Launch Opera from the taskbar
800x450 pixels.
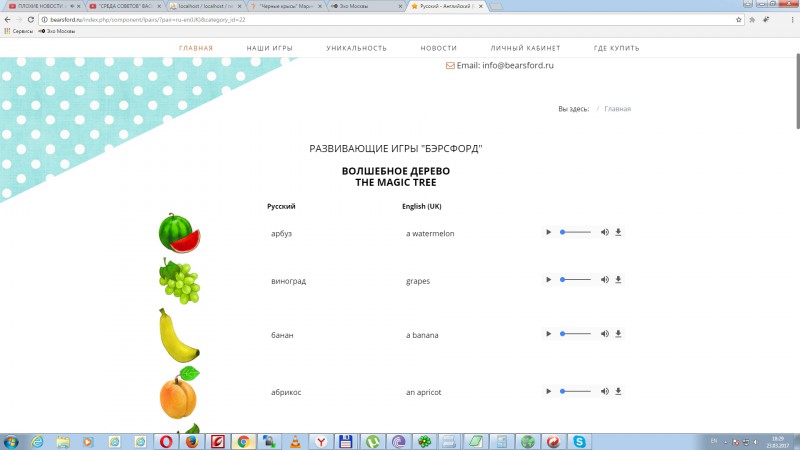pos(166,441)
